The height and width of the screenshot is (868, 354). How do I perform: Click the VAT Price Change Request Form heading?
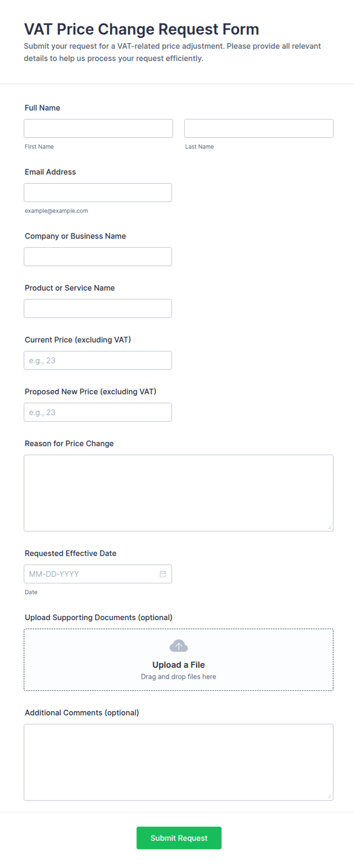pyautogui.click(x=142, y=29)
